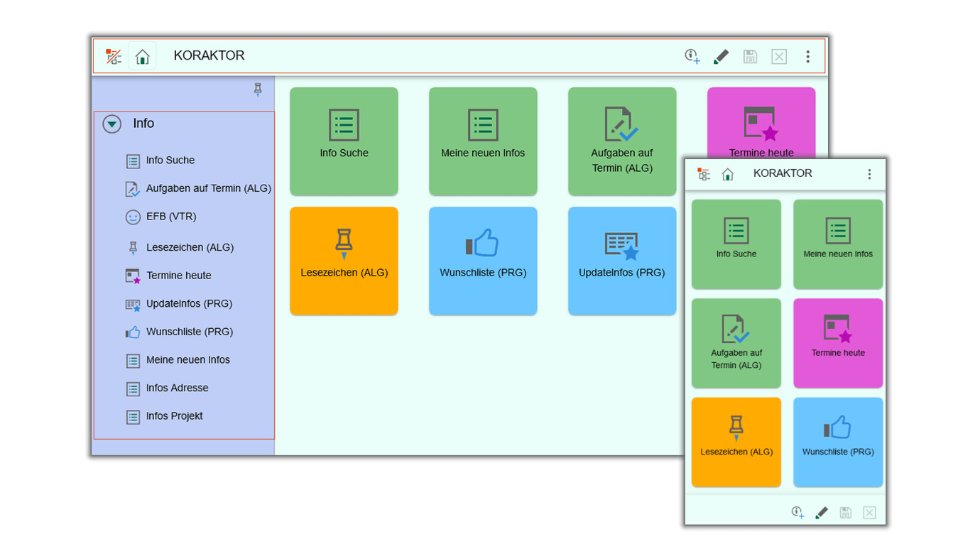This screenshot has height=554, width=980.
Task: Open the three-dot menu in the small window
Action: tap(869, 174)
